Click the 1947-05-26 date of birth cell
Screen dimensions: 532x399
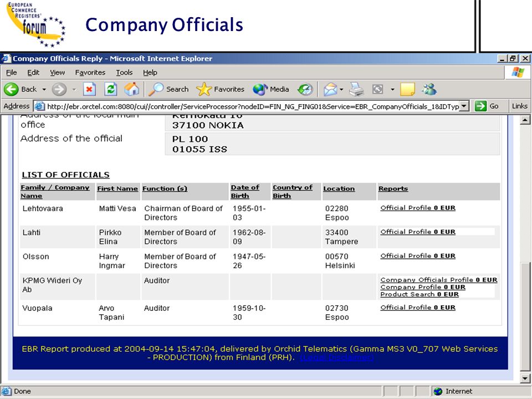249,261
